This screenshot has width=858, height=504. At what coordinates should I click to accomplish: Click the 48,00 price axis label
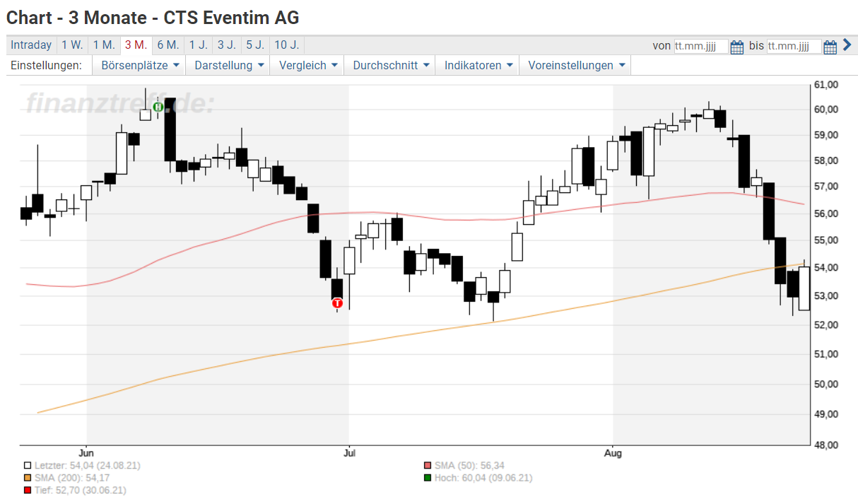pos(826,445)
